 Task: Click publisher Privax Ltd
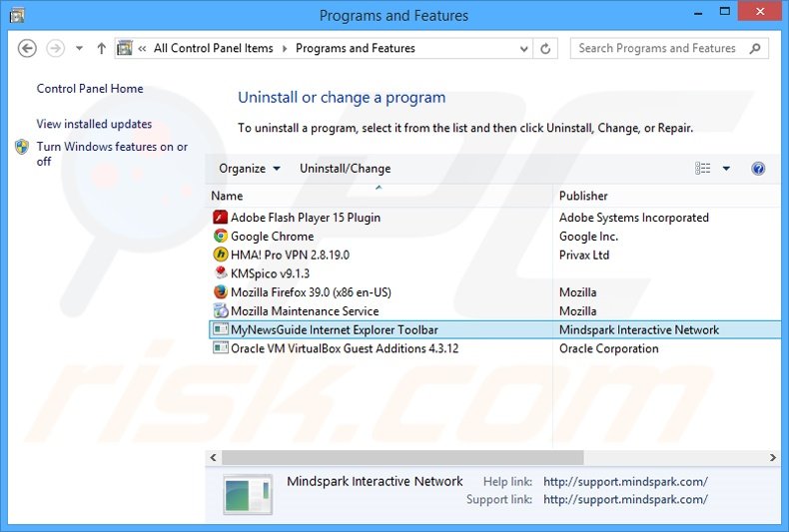pos(584,255)
